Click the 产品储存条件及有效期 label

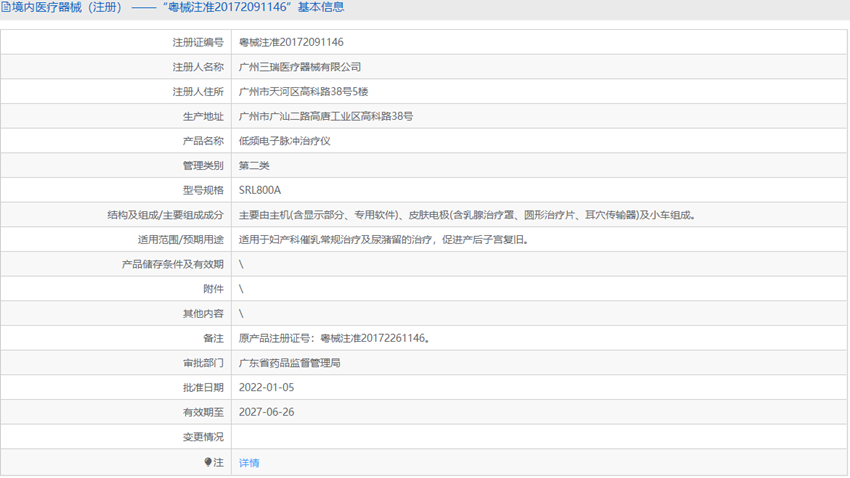pos(172,264)
